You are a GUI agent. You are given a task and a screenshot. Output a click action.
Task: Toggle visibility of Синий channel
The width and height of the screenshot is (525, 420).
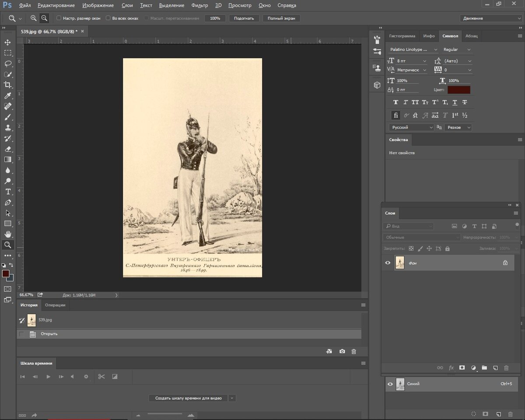click(390, 384)
